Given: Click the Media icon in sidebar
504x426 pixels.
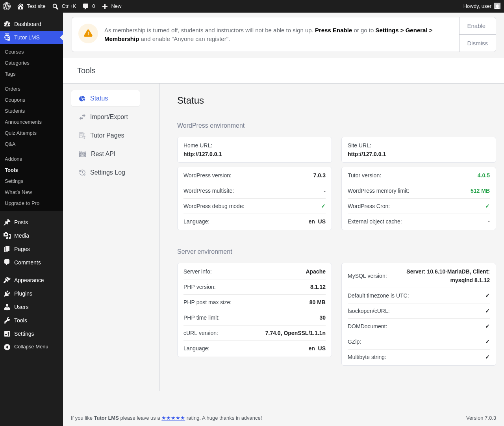Looking at the screenshot, I should 7,236.
